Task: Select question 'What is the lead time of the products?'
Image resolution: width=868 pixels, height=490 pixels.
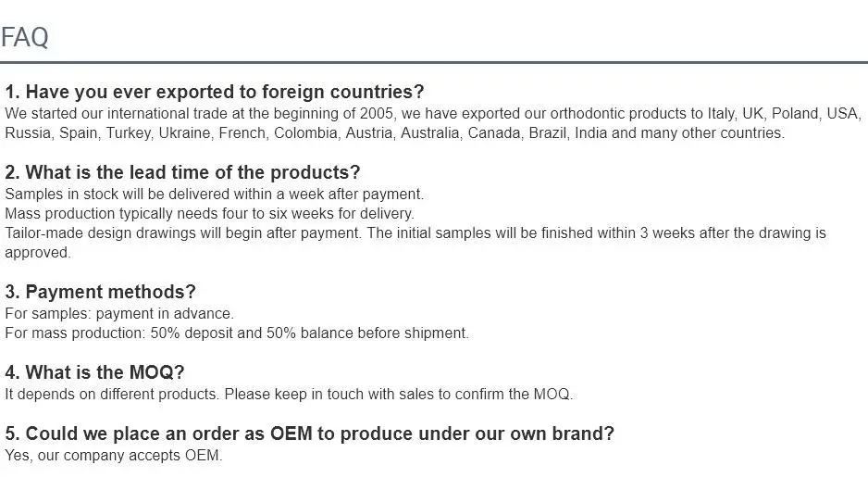Action: [182, 172]
